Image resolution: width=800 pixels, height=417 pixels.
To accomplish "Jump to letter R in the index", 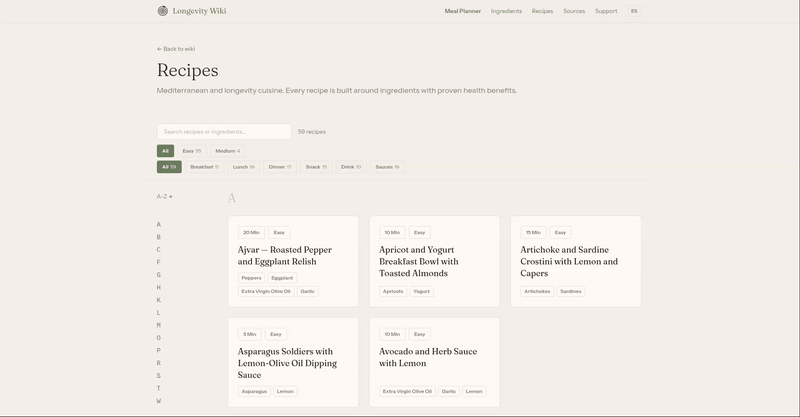I will (159, 363).
